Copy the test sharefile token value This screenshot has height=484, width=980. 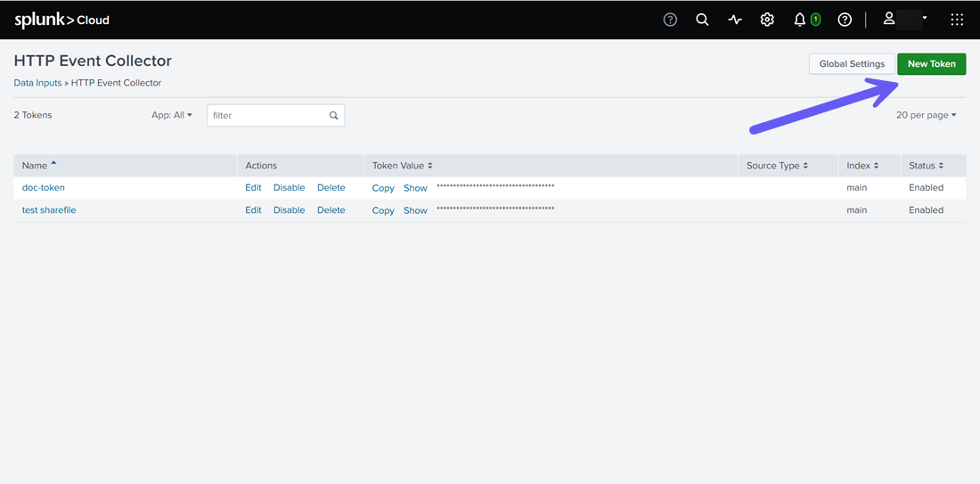click(x=383, y=210)
